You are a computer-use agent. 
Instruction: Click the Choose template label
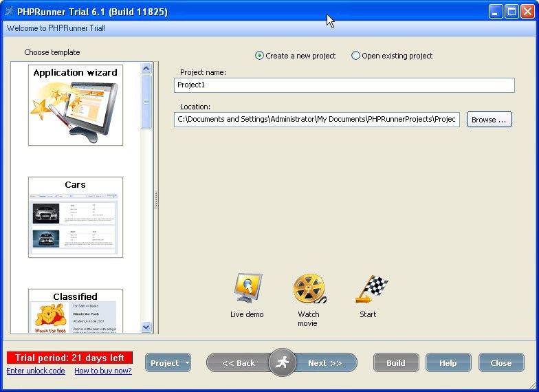click(52, 52)
